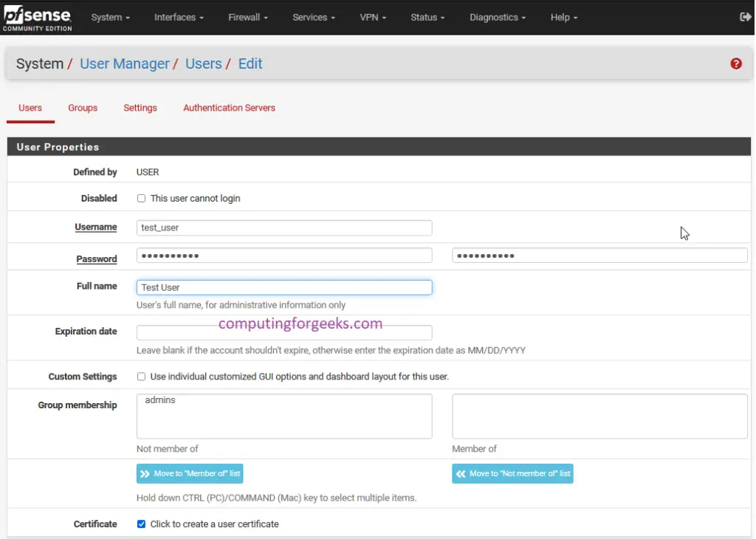This screenshot has width=756, height=539.
Task: Open the Status menu
Action: pyautogui.click(x=427, y=18)
